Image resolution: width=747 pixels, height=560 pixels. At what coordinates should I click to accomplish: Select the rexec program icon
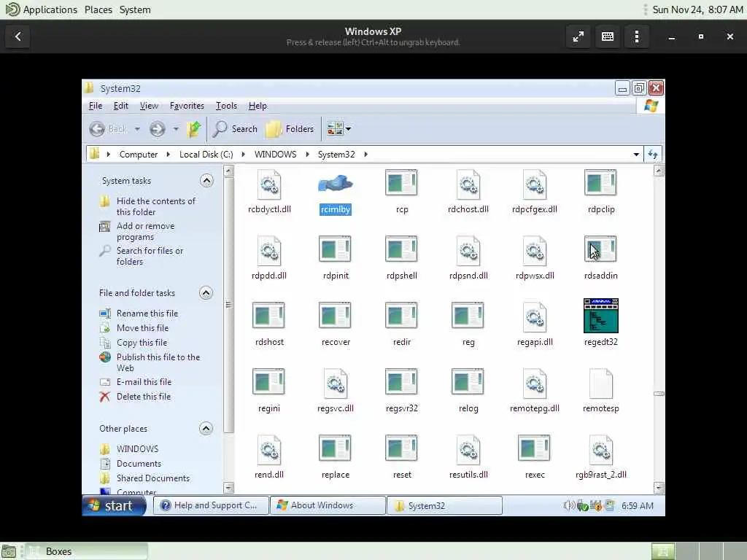click(x=535, y=448)
